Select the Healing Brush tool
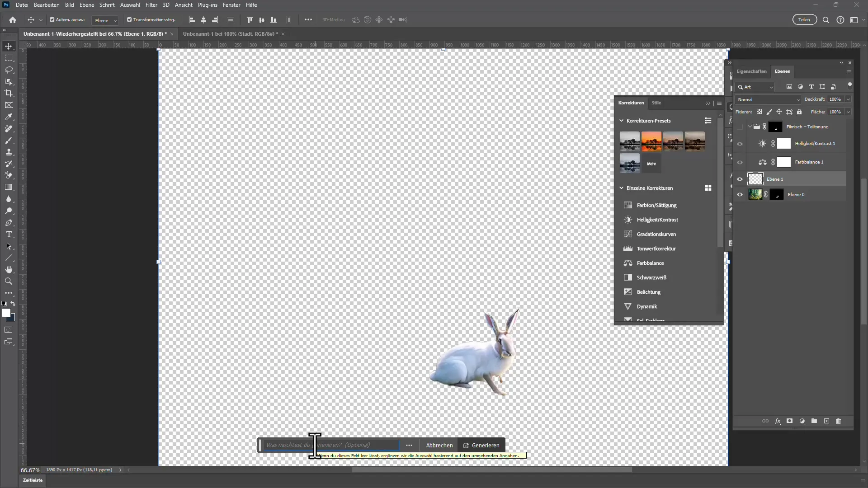The image size is (868, 488). (8, 128)
